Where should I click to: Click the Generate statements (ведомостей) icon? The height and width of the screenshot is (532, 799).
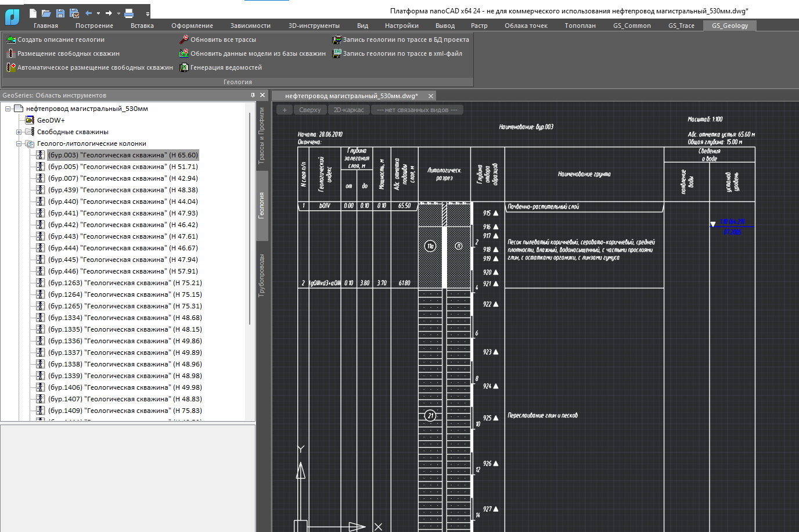pyautogui.click(x=183, y=67)
